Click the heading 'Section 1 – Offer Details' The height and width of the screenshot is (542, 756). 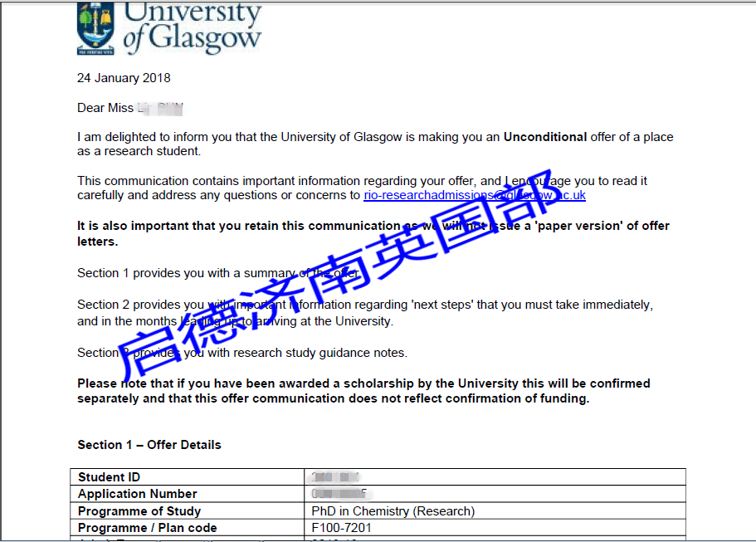coord(149,445)
